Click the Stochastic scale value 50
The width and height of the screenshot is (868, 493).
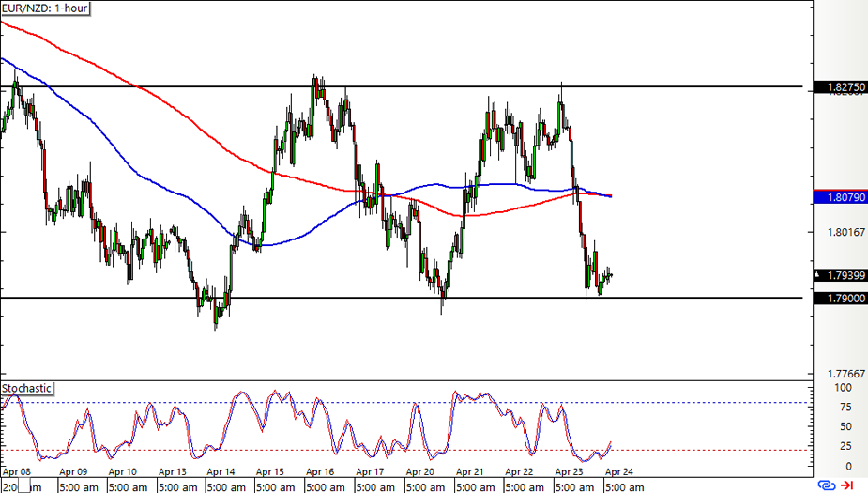click(x=845, y=426)
